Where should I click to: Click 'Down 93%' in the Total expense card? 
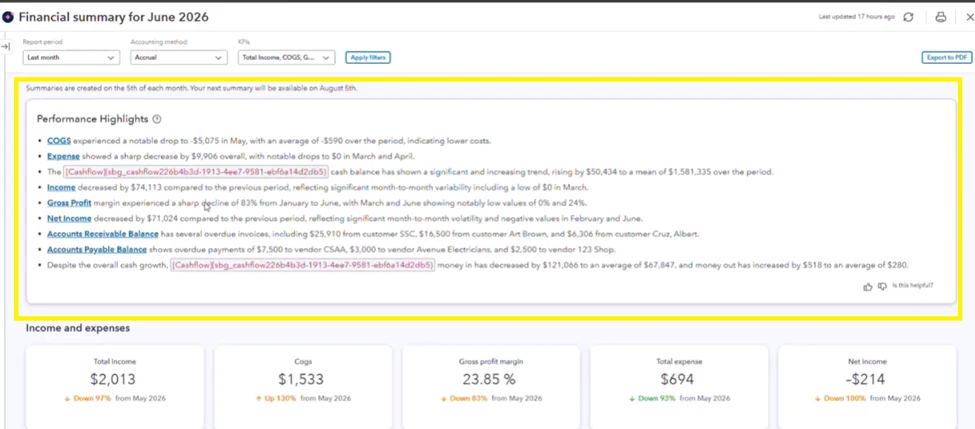point(655,399)
